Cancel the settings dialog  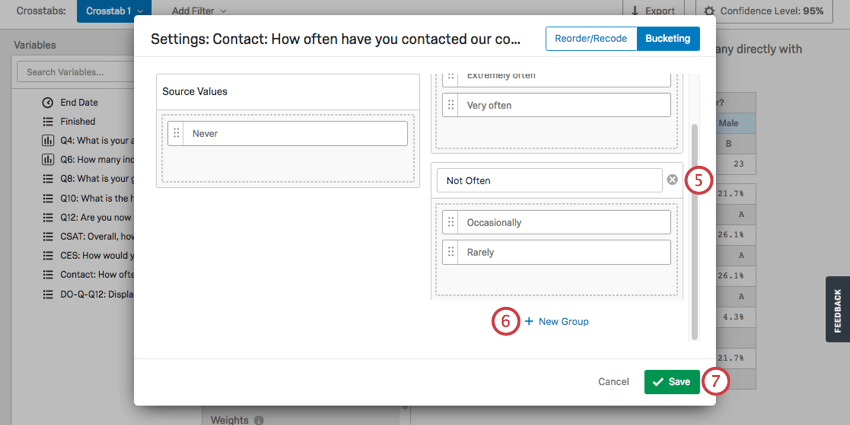point(613,382)
